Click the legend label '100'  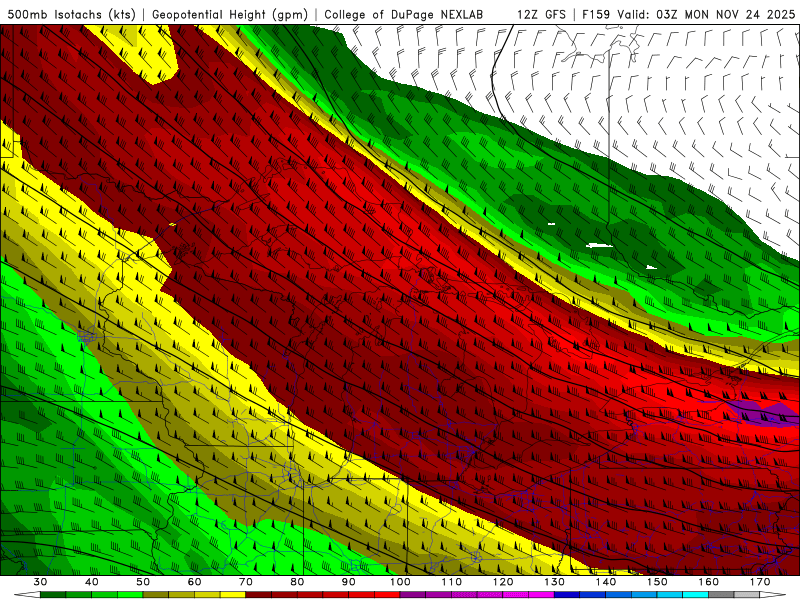(x=400, y=582)
